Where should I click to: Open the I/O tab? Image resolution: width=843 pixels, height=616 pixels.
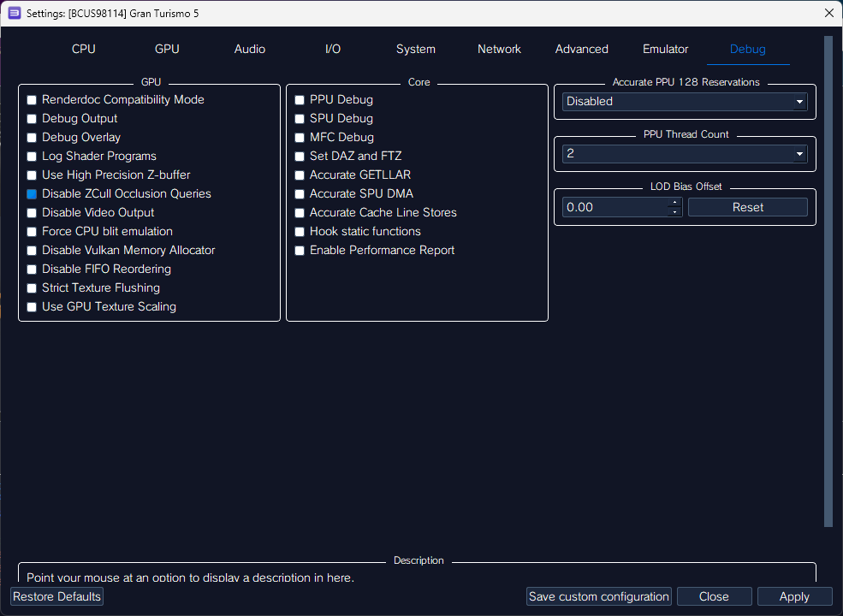[x=333, y=49]
